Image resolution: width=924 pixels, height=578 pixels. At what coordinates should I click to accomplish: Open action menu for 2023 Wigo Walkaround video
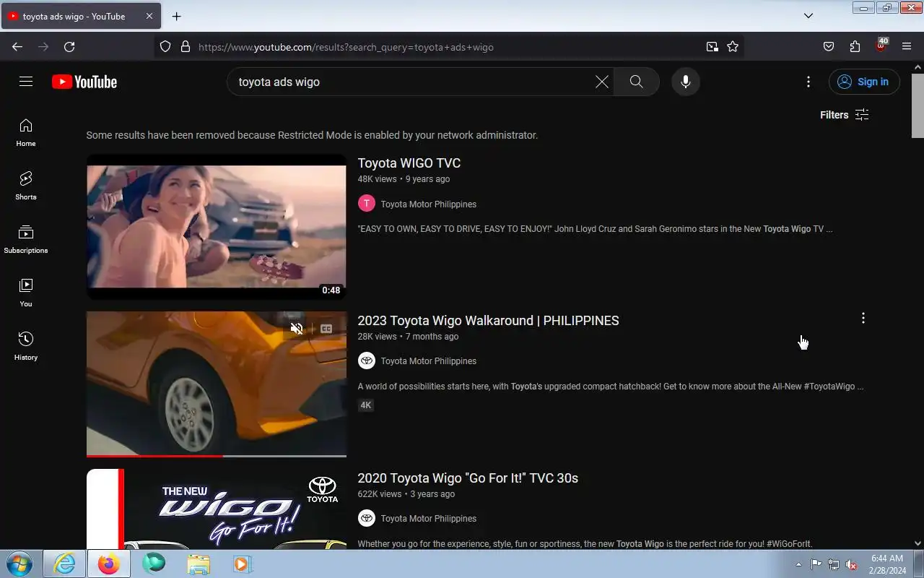(x=863, y=318)
